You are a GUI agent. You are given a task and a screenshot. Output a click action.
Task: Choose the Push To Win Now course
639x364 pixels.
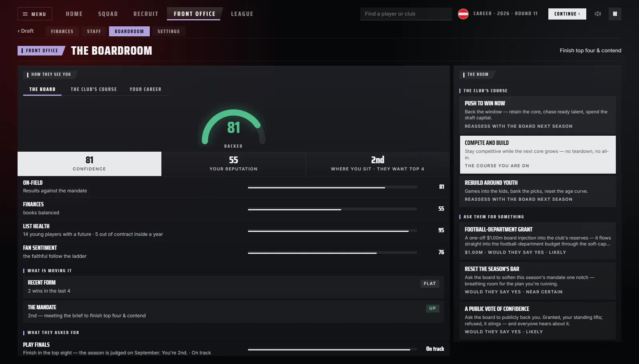click(x=538, y=115)
